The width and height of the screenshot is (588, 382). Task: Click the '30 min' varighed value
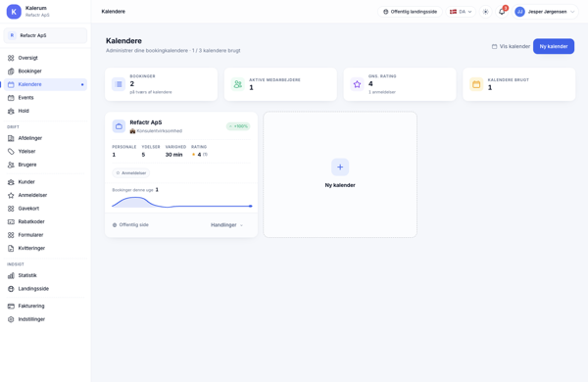point(174,155)
